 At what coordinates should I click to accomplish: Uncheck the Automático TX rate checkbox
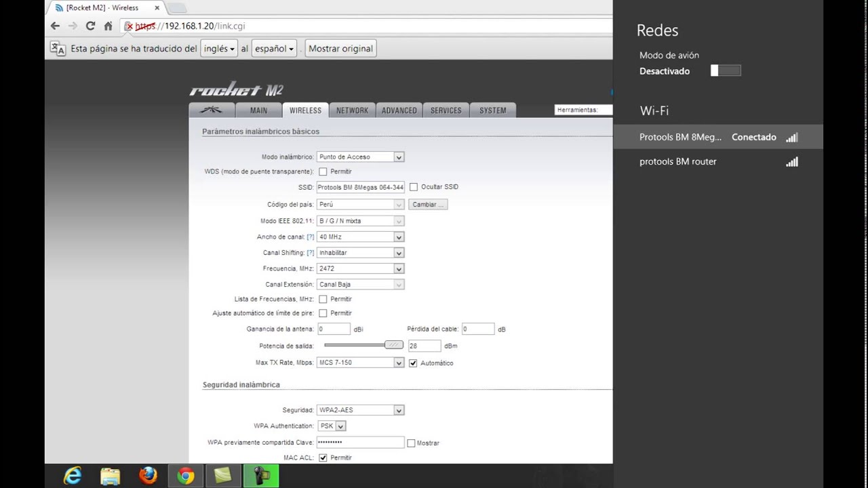click(x=413, y=363)
